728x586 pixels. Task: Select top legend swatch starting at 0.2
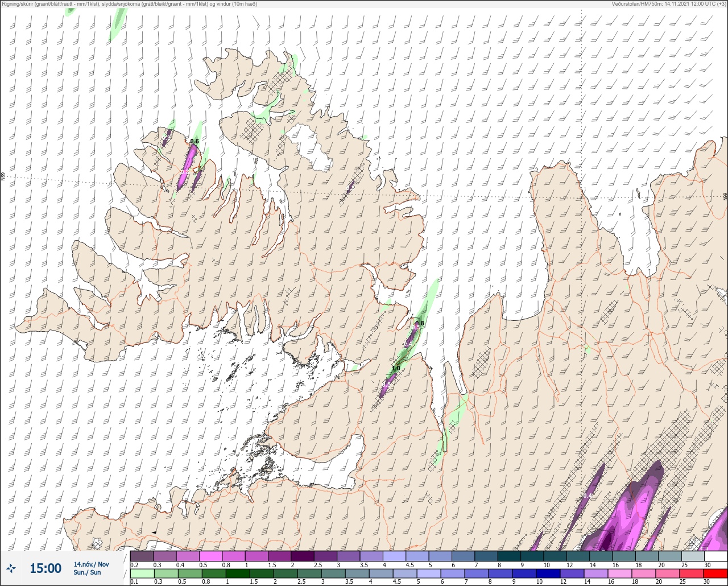[142, 556]
